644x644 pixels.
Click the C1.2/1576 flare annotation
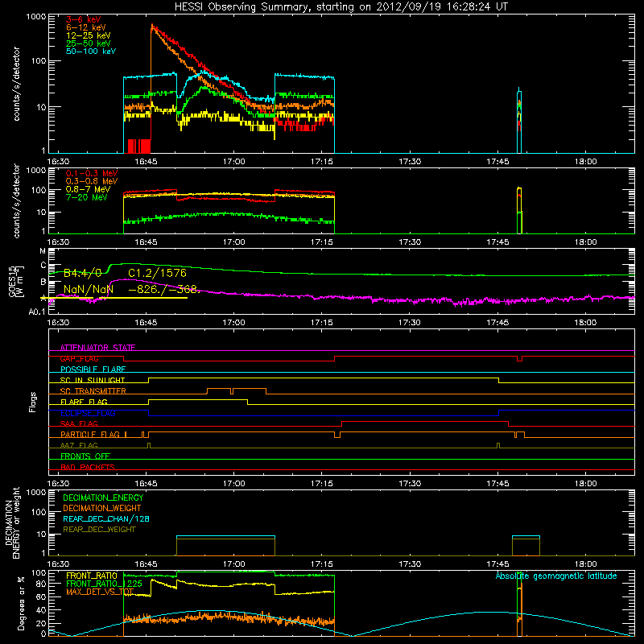(x=157, y=273)
